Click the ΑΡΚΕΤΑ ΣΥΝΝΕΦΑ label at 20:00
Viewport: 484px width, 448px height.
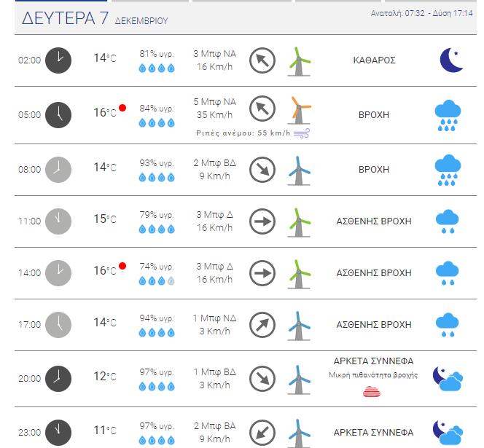373,361
